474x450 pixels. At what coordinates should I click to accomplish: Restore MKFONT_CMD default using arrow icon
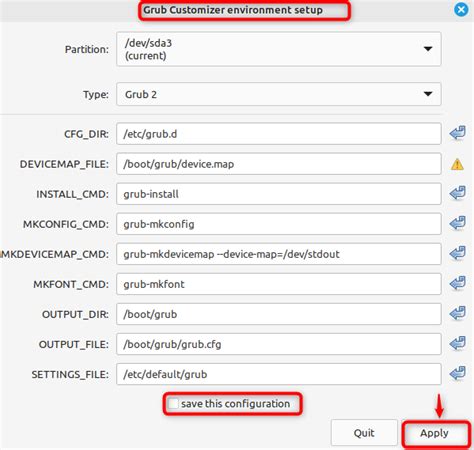point(457,284)
